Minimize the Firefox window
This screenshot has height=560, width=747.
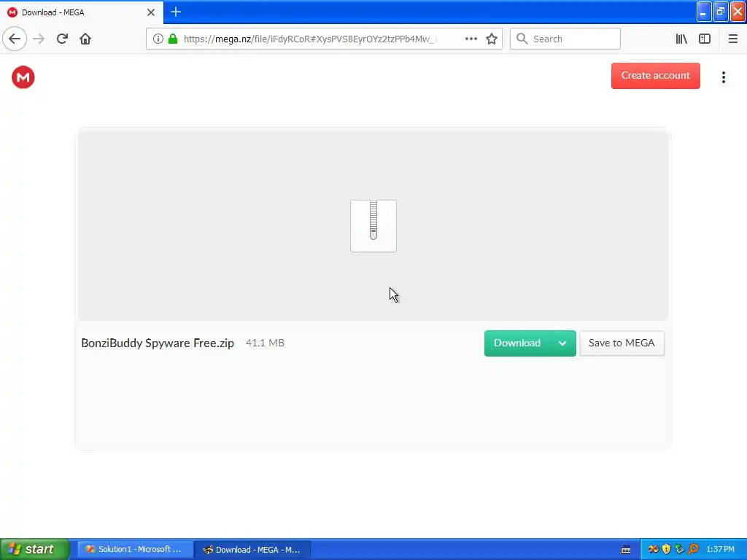(x=704, y=12)
